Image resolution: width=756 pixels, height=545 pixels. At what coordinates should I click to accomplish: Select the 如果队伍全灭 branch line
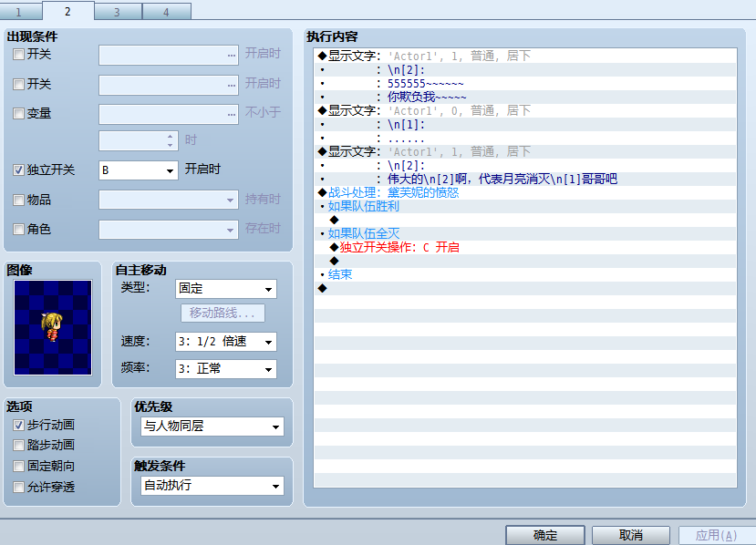[x=525, y=233]
